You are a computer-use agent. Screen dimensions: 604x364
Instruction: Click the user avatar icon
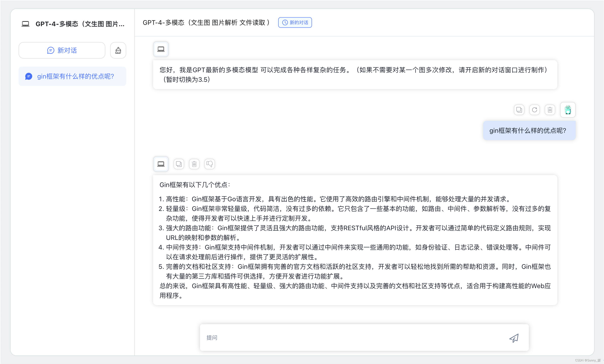click(568, 110)
